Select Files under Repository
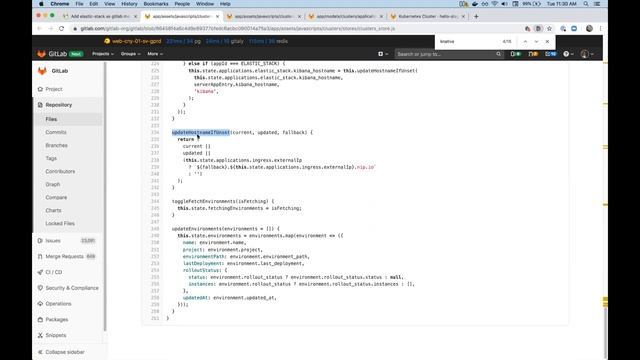Screen dimensions: 640x360 [x=51, y=119]
